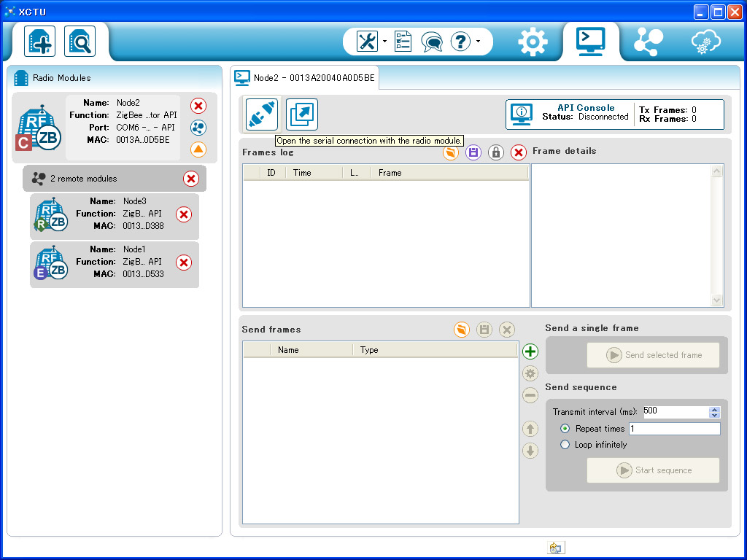Remove Node3 remote module
747x560 pixels.
tap(184, 214)
